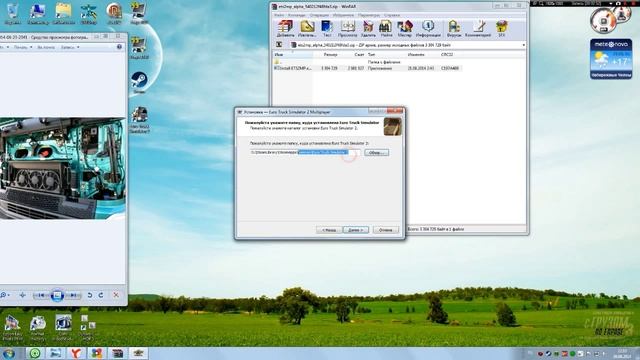Open WinRAR Operations (Операции) menu
The image size is (640, 360).
(x=319, y=15)
